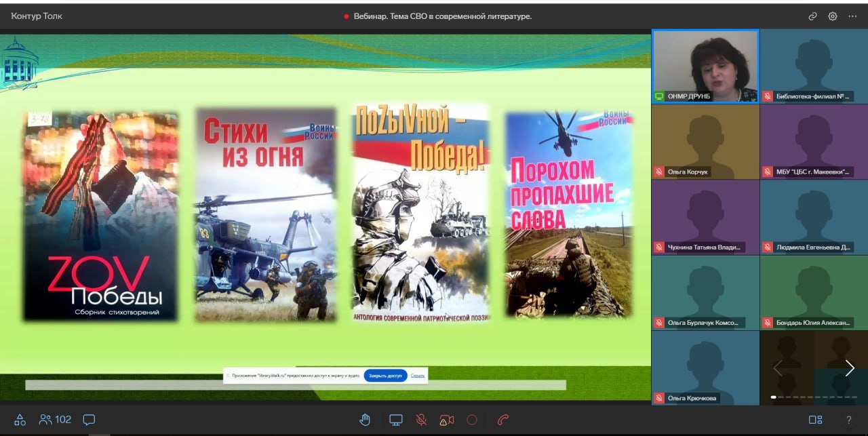The image size is (868, 436).
Task: Turn on the camera in the bottom toolbar
Action: (446, 420)
